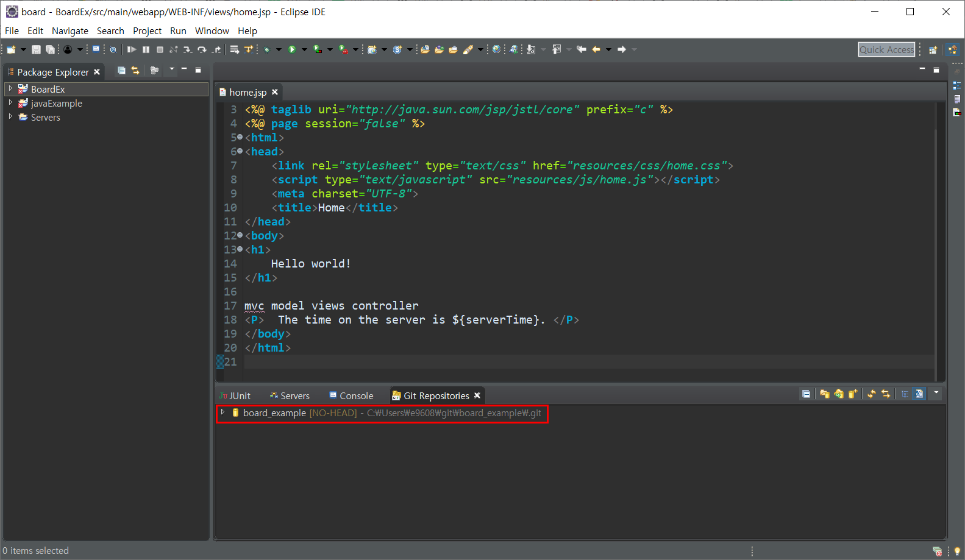Open the Navigate menu
This screenshot has height=560, width=965.
coord(70,30)
